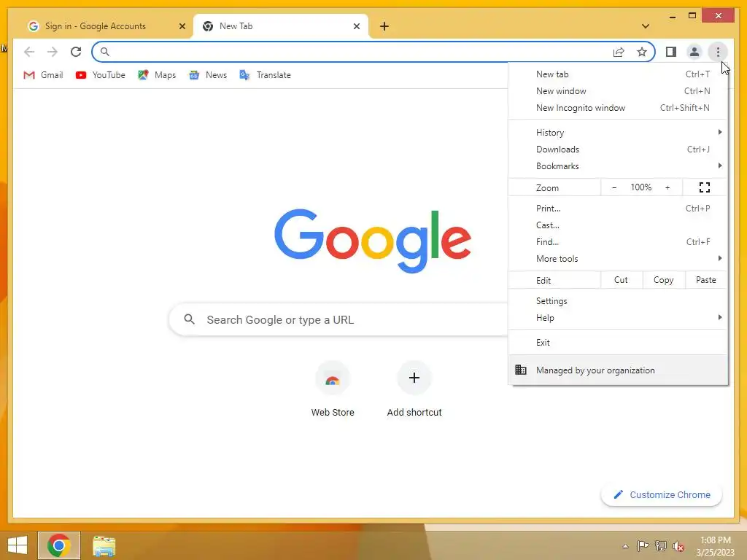Open the Web Store shortcut
This screenshot has height=560, width=747.
333,389
